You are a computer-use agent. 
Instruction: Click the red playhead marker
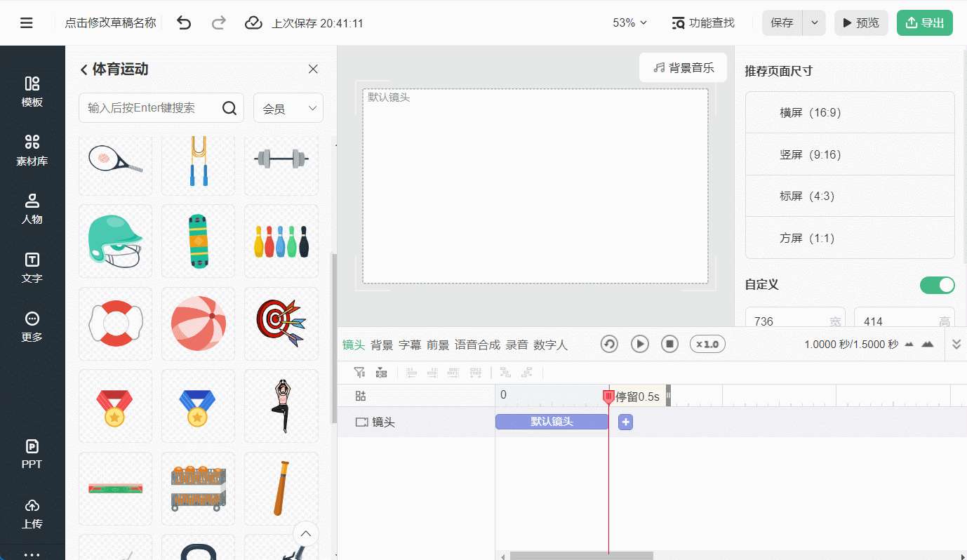[x=608, y=396]
